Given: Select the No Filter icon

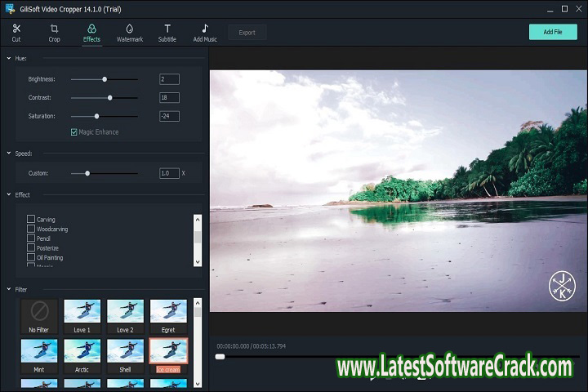Looking at the screenshot, I should (39, 310).
